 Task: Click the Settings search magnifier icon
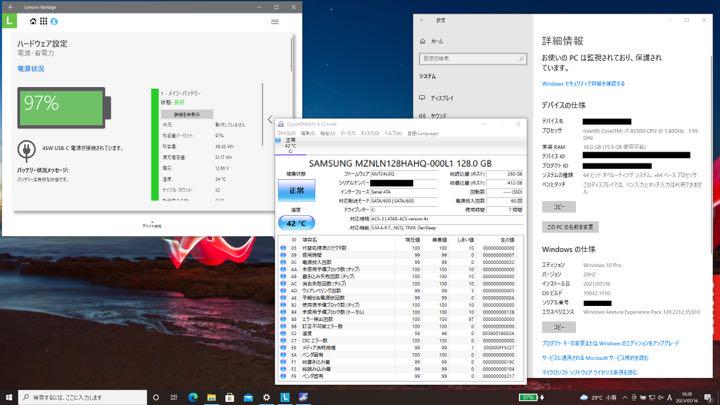tap(521, 59)
